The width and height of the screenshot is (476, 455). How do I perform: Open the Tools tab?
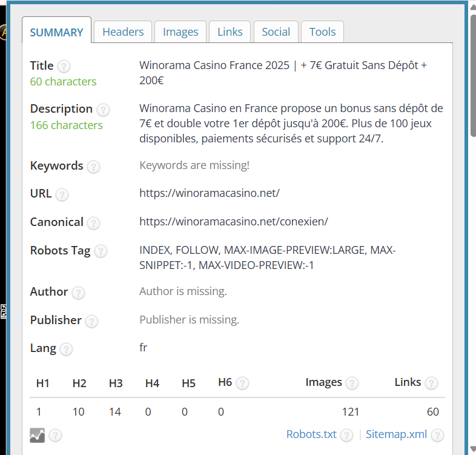322,32
